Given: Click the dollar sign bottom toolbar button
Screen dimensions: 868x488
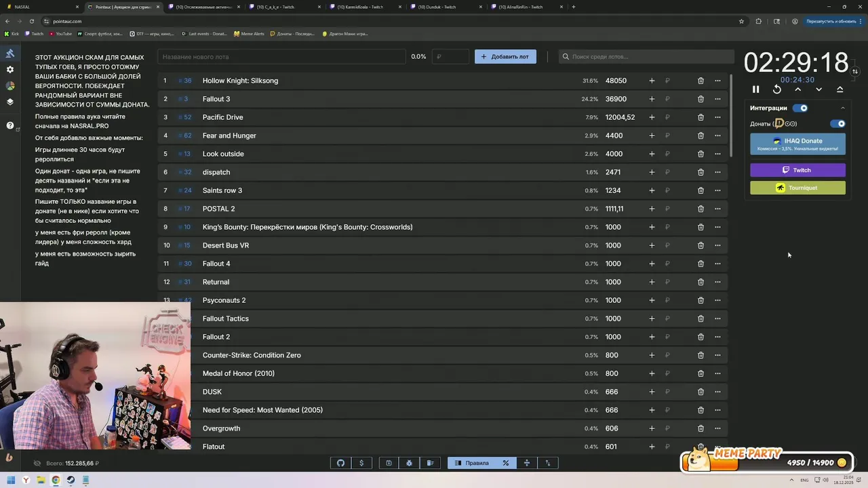Looking at the screenshot, I should (x=361, y=463).
